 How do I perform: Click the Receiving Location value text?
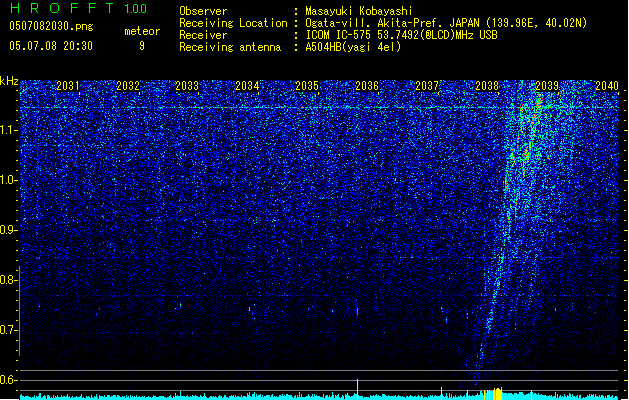(446, 23)
